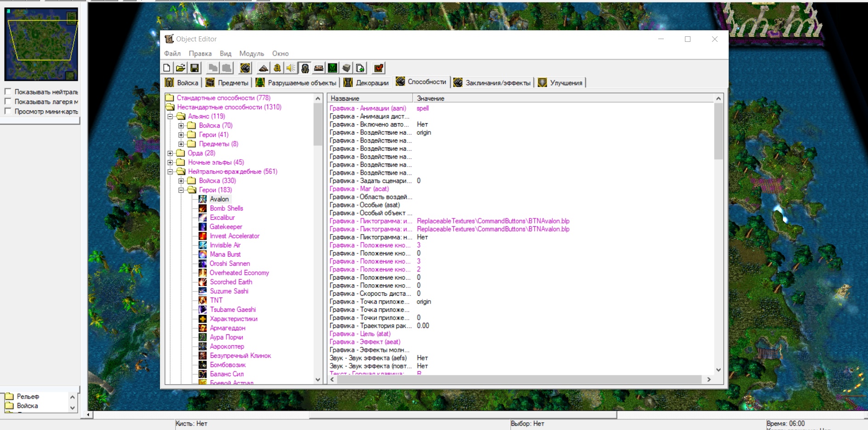Click the Invest Accelerator ability icon
This screenshot has height=430, width=868.
(x=202, y=236)
